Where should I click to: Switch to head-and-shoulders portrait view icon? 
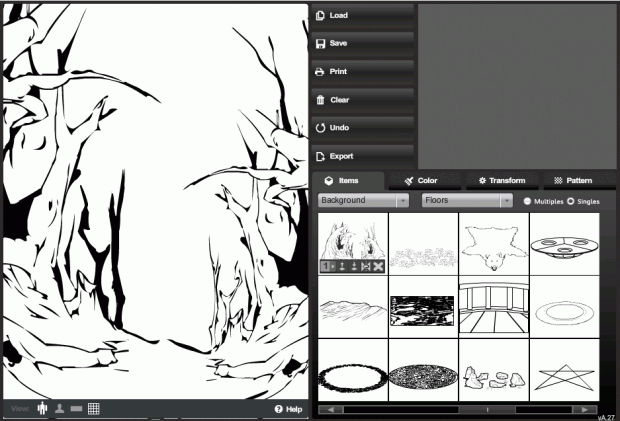(59, 408)
